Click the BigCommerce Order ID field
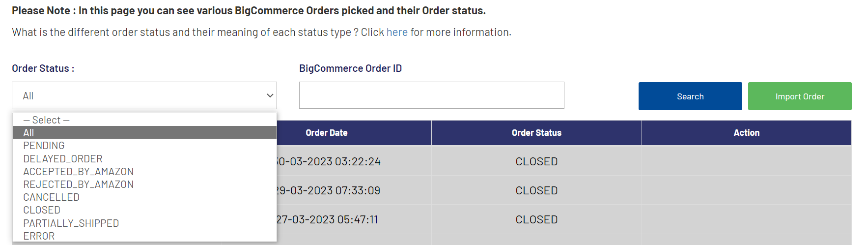 [x=431, y=95]
